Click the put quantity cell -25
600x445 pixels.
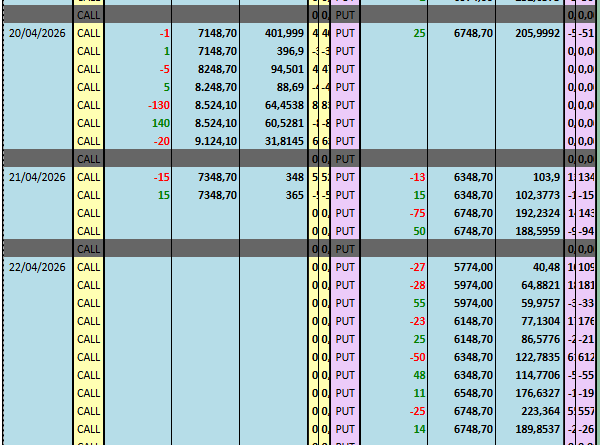point(394,411)
